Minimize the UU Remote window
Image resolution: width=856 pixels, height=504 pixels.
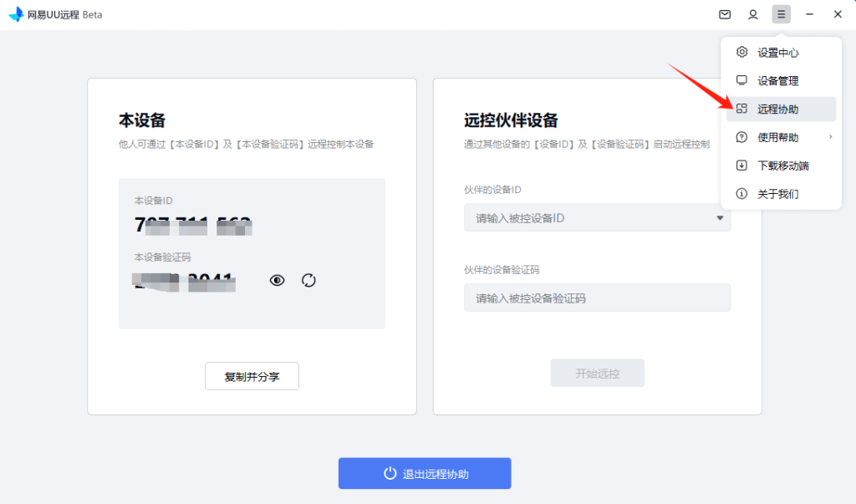(x=809, y=15)
